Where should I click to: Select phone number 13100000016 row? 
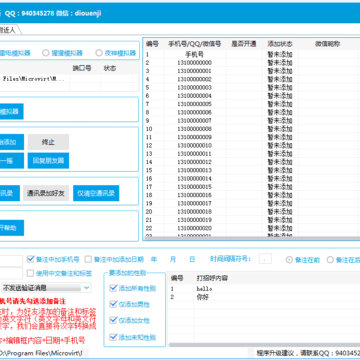[252, 195]
